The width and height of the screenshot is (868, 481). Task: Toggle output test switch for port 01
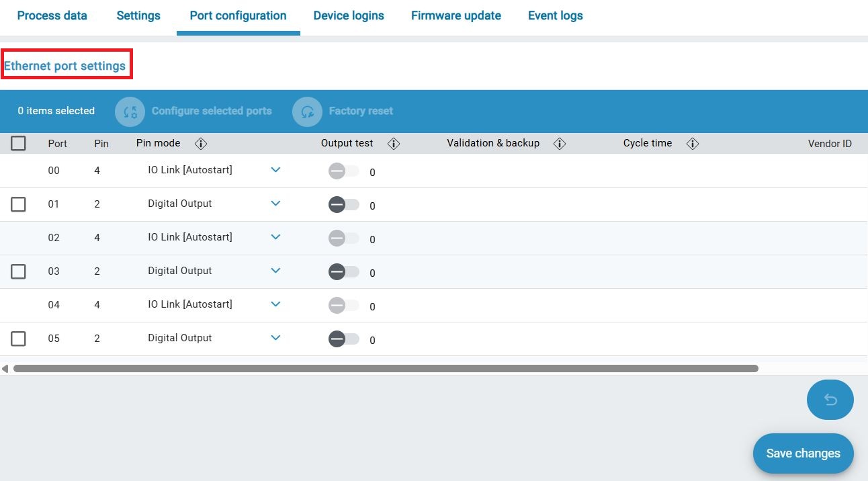[x=343, y=205]
